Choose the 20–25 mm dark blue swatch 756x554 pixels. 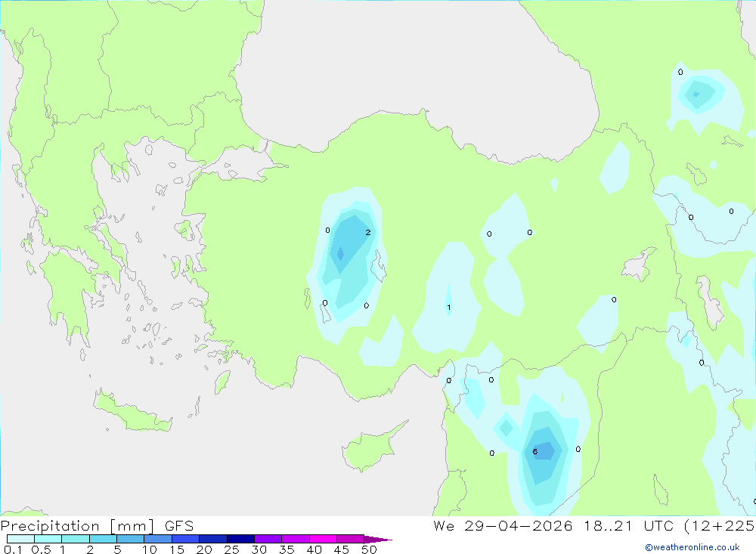coord(213,539)
